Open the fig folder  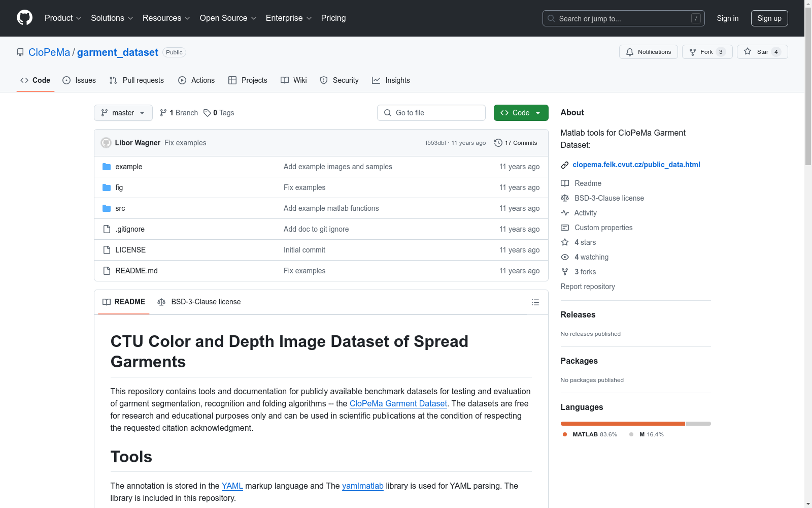click(119, 187)
